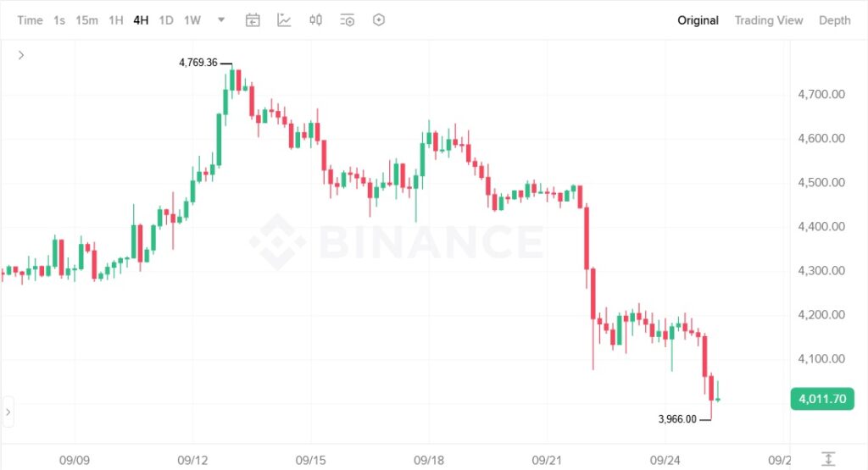Click the 4,769.36 high price marker

199,63
